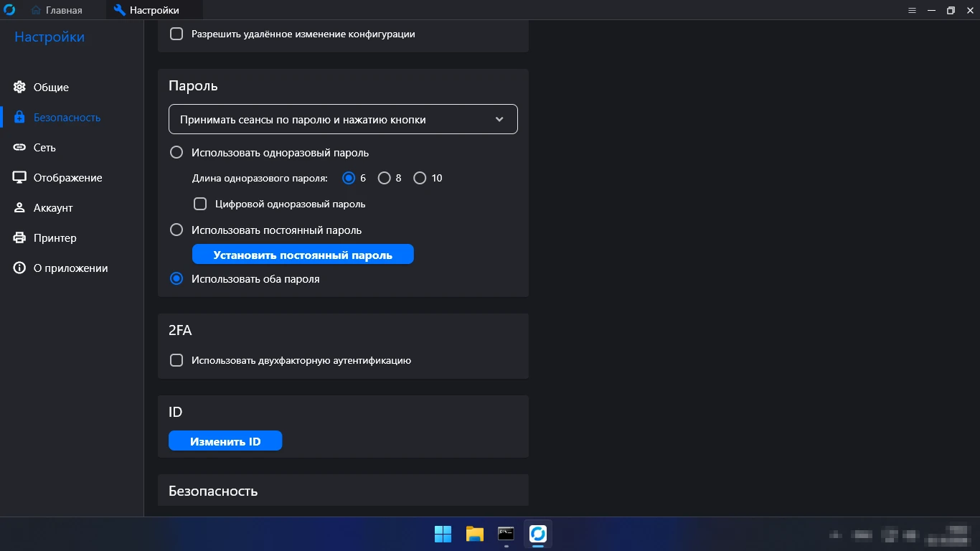Click the person icon beside Аккаунт
This screenshot has width=980, height=551.
(20, 208)
